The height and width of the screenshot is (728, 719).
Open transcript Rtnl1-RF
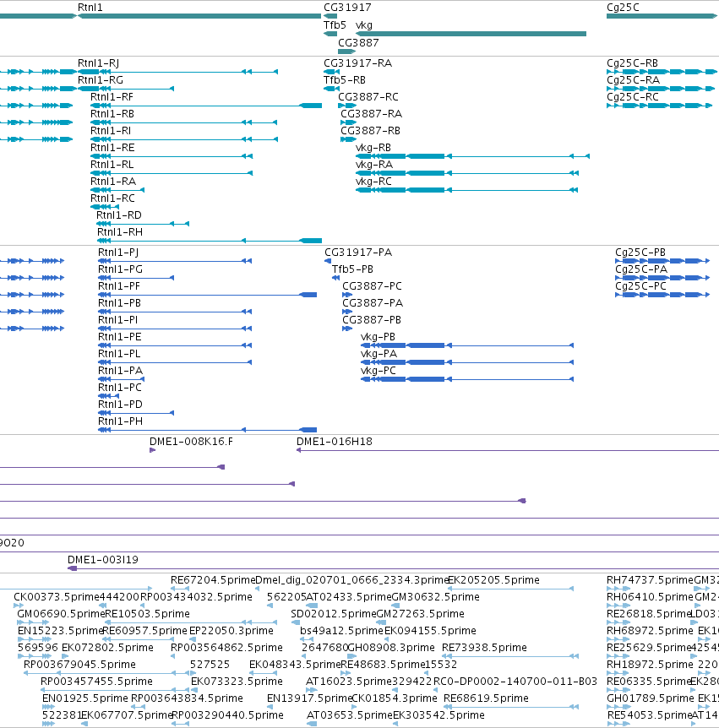pos(112,97)
